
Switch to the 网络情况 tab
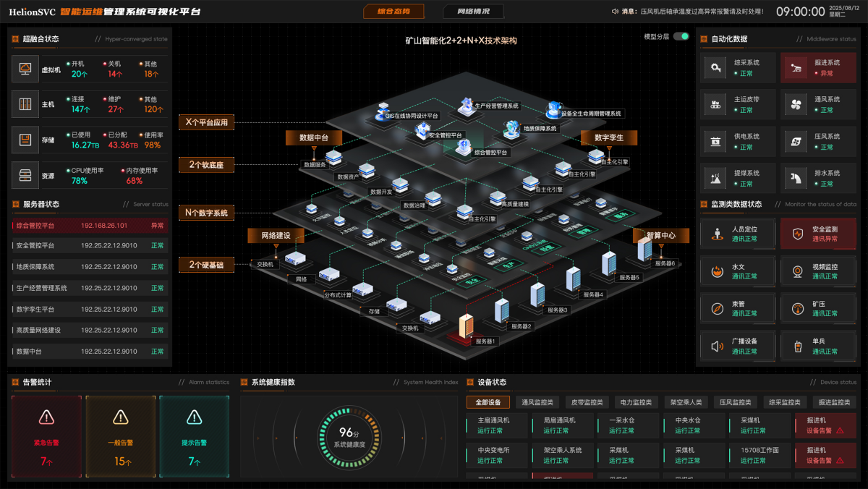point(474,12)
